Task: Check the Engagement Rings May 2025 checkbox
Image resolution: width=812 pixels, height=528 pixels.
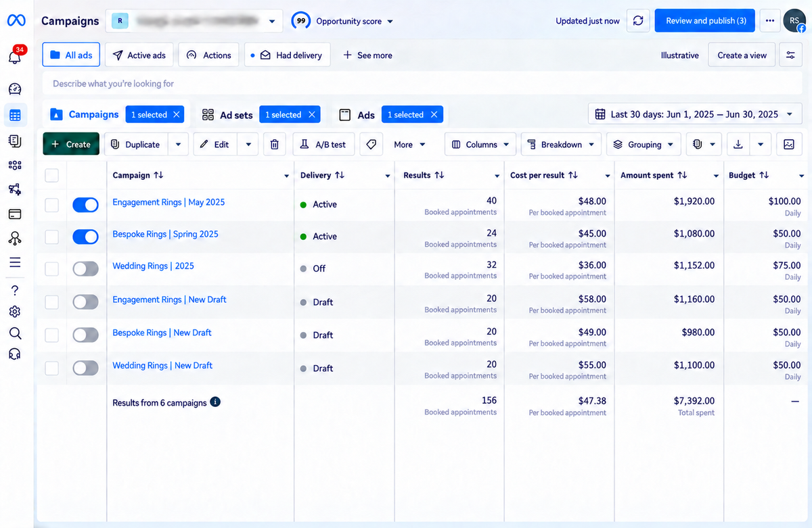Action: click(51, 205)
